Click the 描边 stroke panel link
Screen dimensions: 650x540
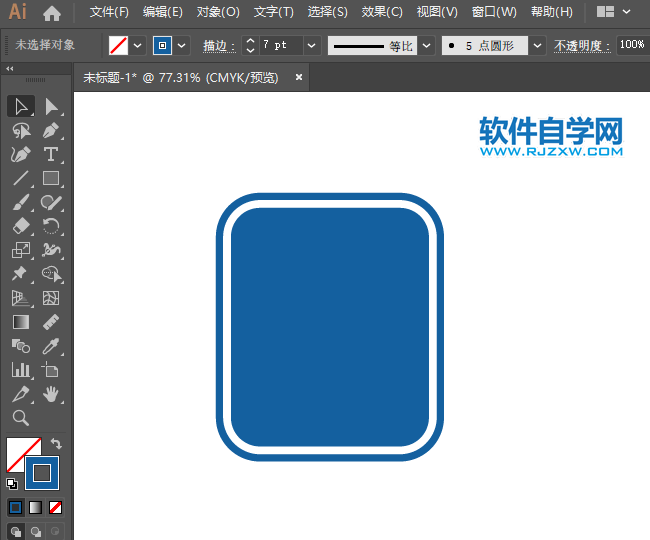pos(218,46)
